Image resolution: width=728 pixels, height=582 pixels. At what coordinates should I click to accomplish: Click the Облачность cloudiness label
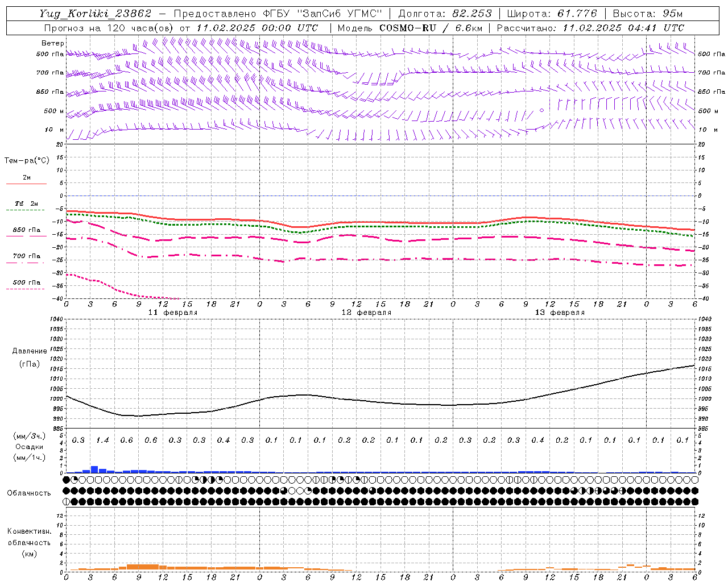[x=29, y=493]
